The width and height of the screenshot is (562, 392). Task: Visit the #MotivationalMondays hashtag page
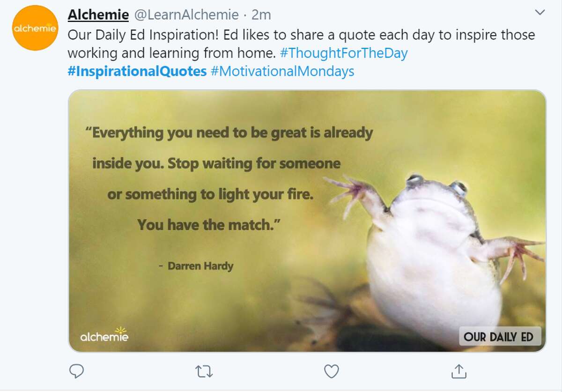pos(282,71)
